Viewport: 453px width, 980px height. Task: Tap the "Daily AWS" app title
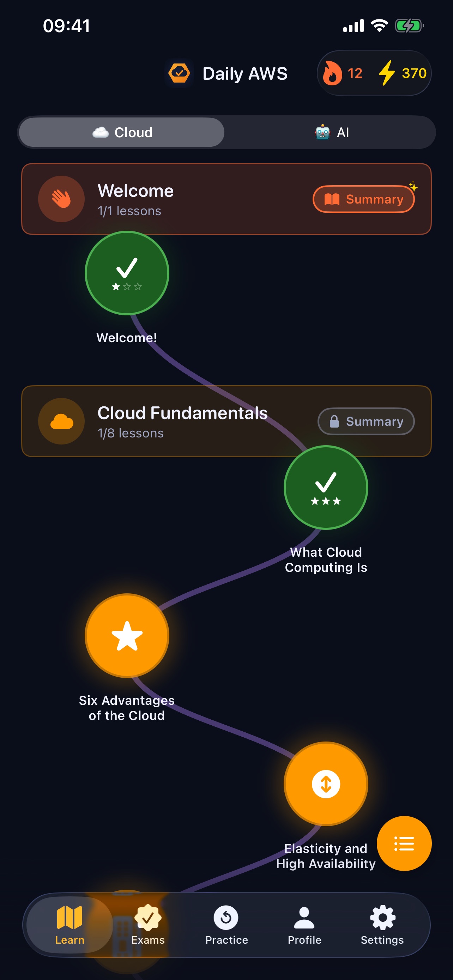tap(245, 73)
